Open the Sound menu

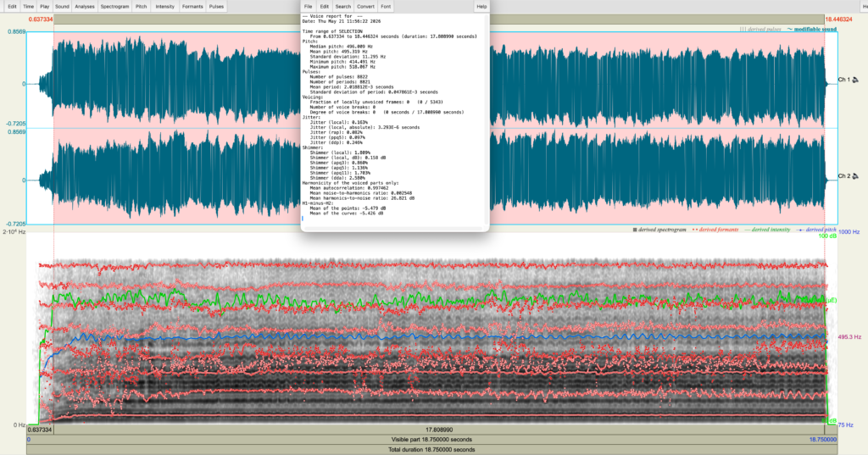62,7
